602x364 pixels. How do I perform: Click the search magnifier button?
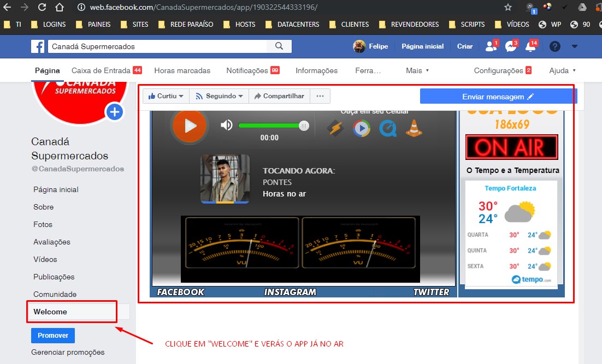pyautogui.click(x=279, y=46)
